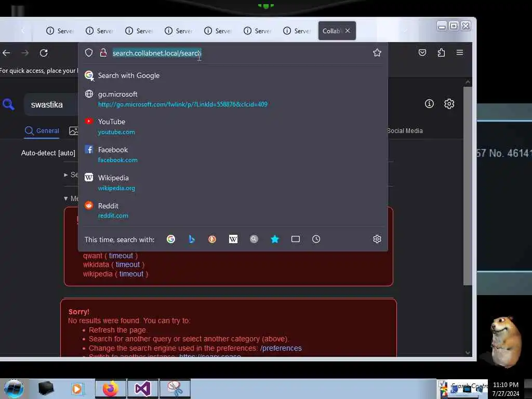Click the blue magnifier search icon beside swastika

[8, 104]
